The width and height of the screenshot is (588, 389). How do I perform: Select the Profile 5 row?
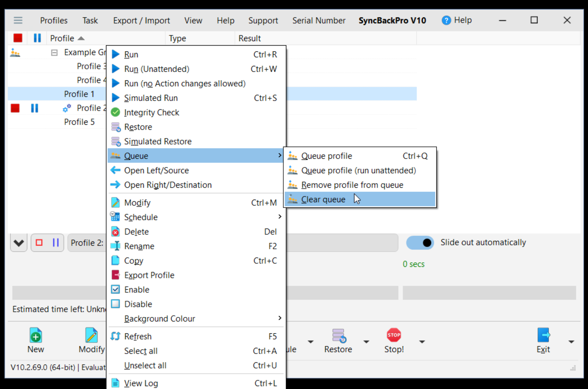[x=79, y=122]
